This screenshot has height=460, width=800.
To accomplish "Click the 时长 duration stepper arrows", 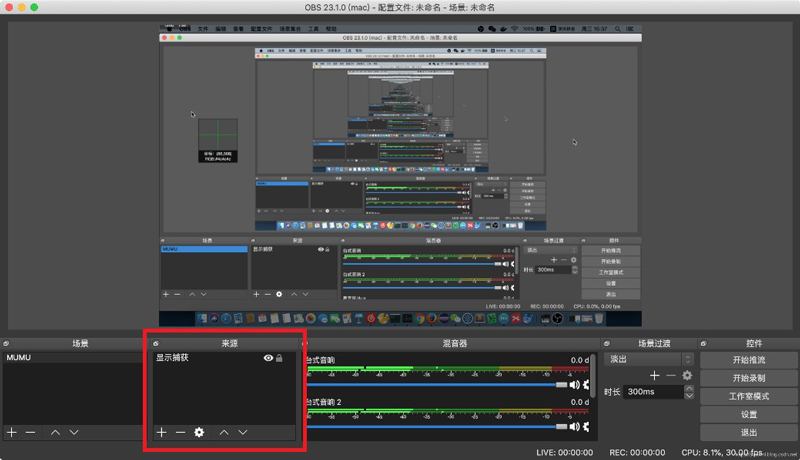I will 688,392.
